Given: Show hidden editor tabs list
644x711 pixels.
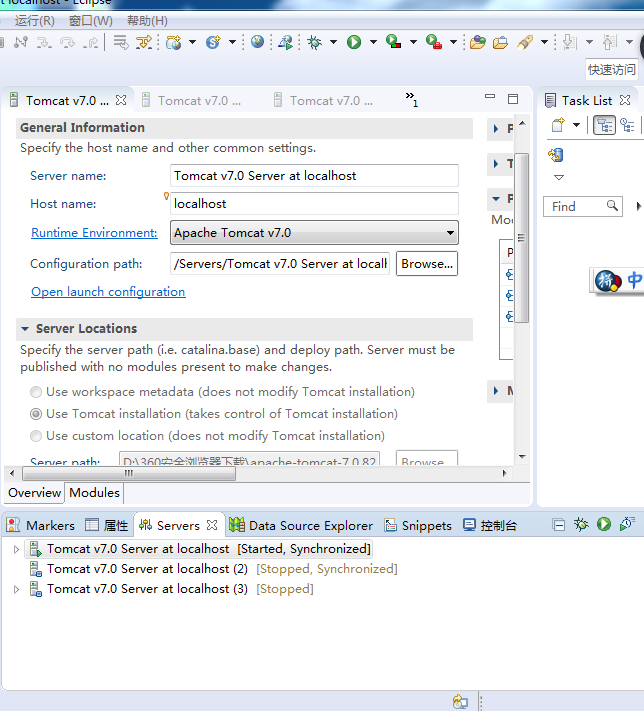Looking at the screenshot, I should coord(411,99).
